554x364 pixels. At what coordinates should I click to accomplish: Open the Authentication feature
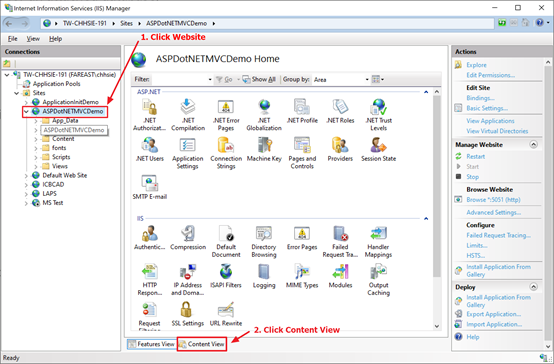[149, 238]
